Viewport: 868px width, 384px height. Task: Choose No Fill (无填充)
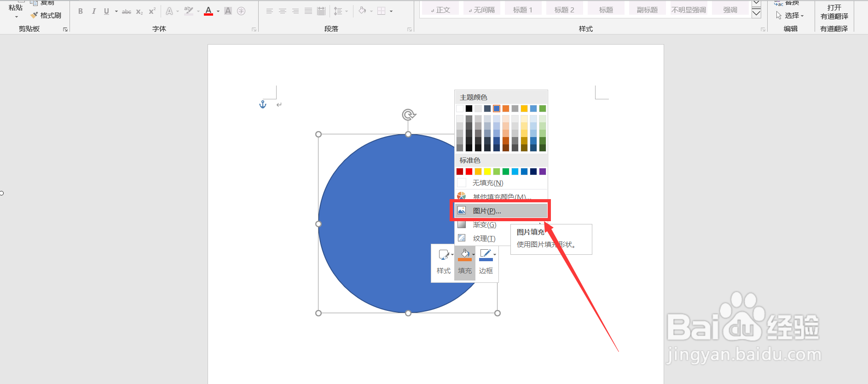(502, 183)
